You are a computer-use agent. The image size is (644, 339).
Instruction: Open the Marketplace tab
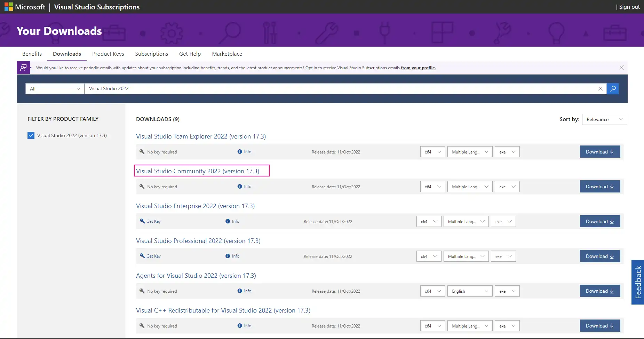[x=227, y=54]
